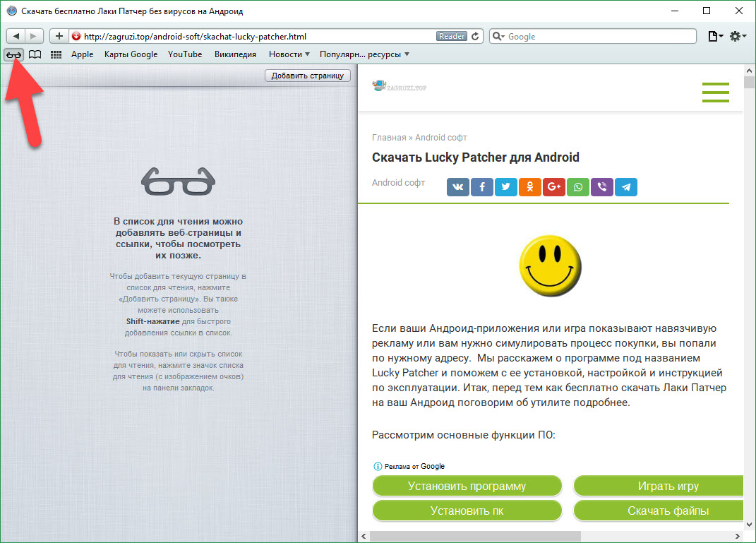
Task: Open the YouTube bookmark
Action: 185,54
